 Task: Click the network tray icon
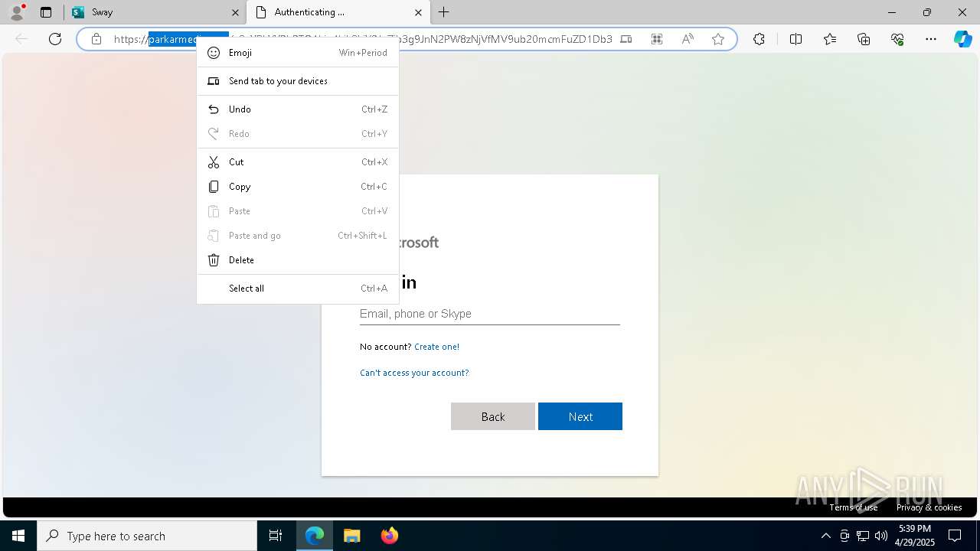[863, 536]
